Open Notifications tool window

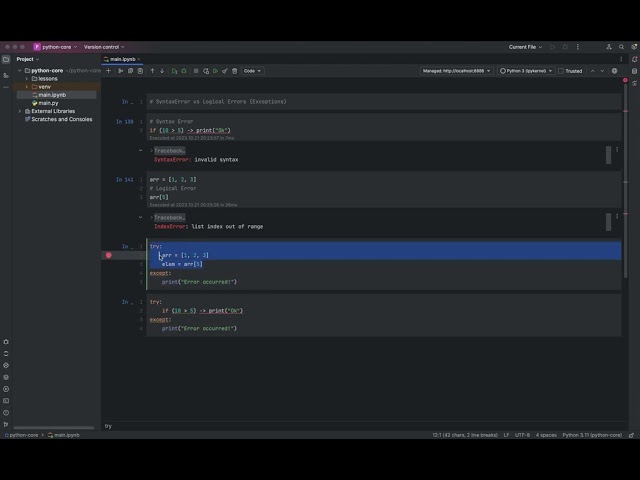point(634,59)
